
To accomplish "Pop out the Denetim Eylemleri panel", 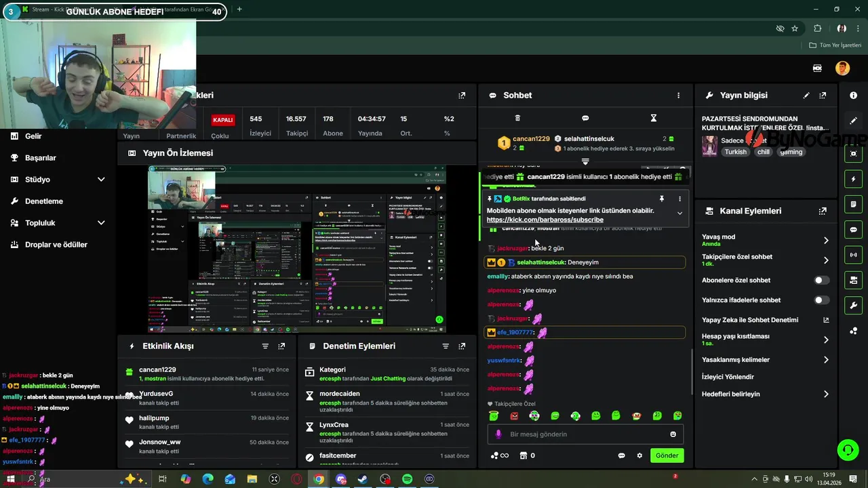I will pos(462,346).
